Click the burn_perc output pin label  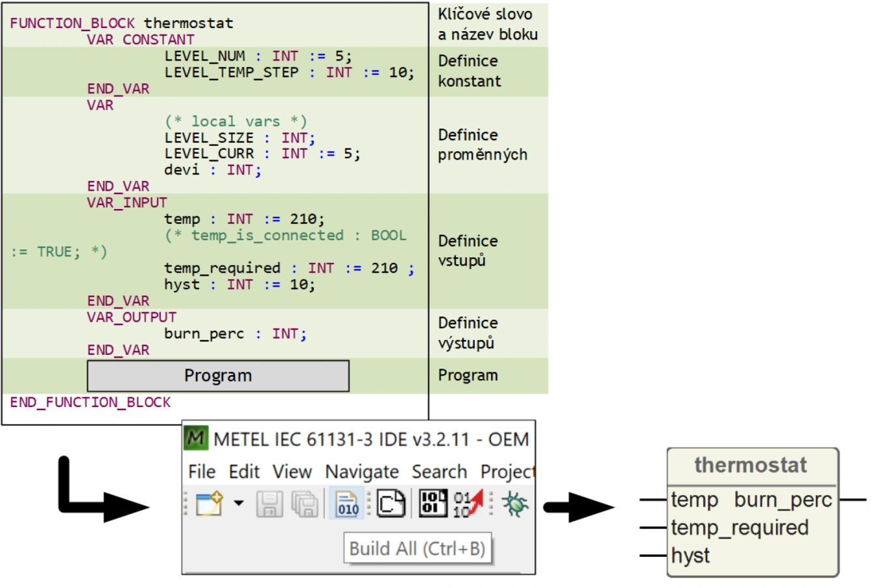tap(783, 499)
